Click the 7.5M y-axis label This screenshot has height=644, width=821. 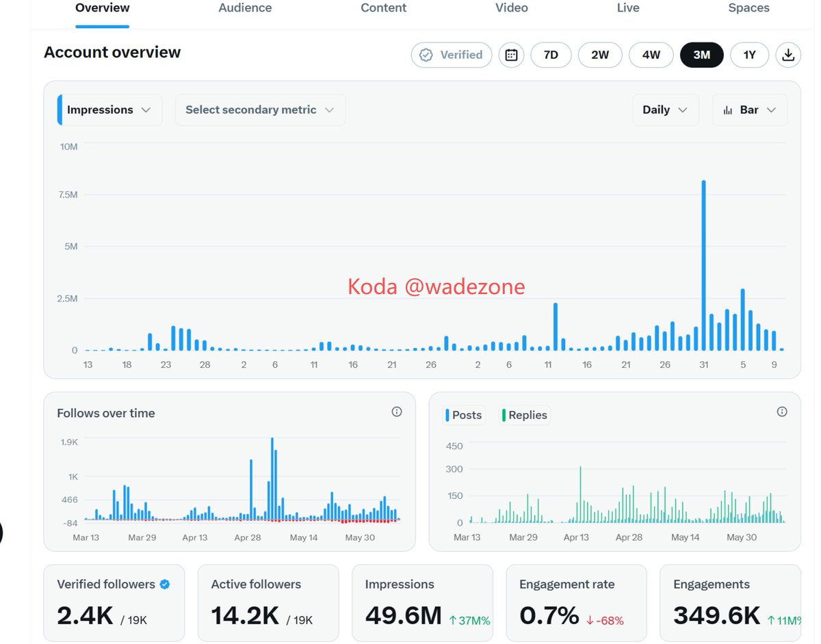[66, 195]
